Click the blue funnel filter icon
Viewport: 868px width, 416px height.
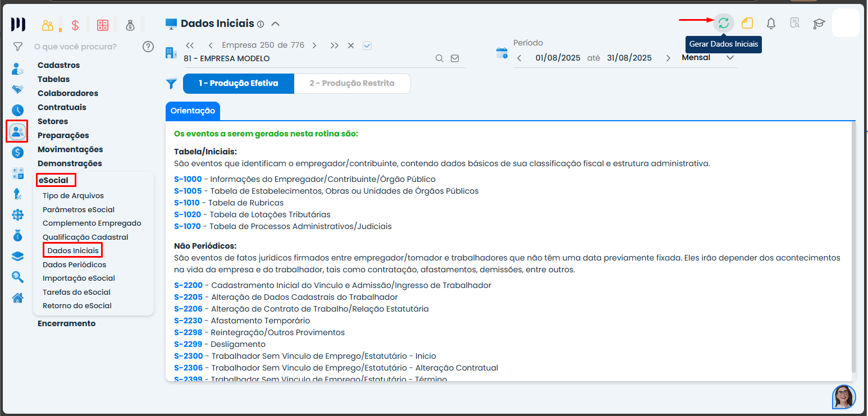pos(171,84)
